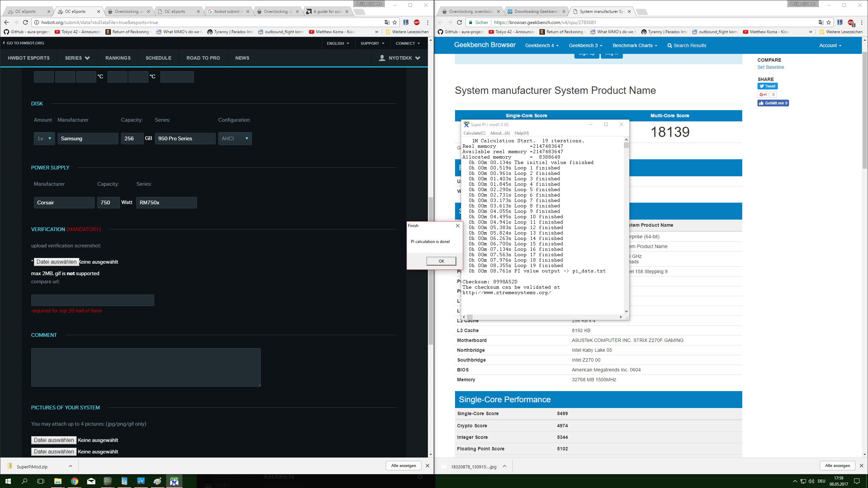Open the Windows notification center
868x488 pixels.
point(857,481)
